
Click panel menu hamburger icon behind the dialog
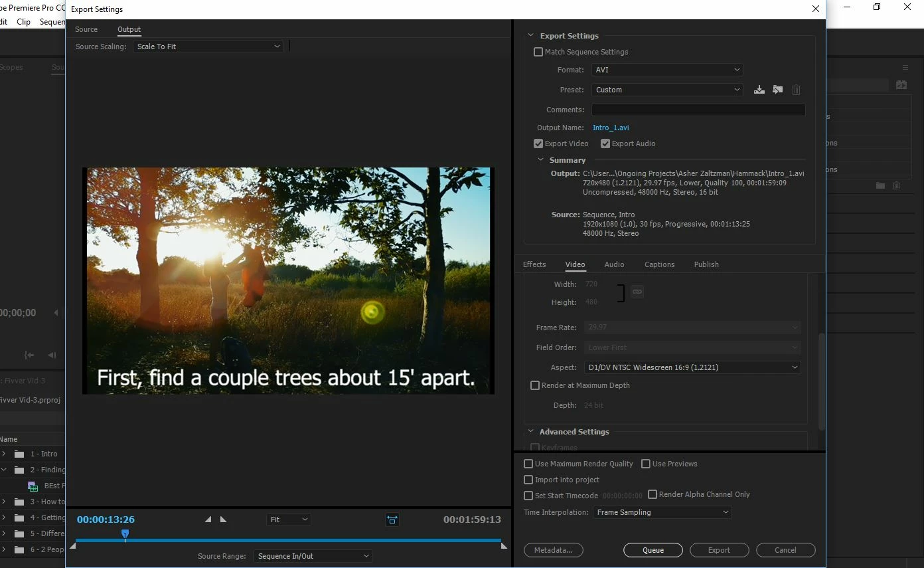(905, 67)
